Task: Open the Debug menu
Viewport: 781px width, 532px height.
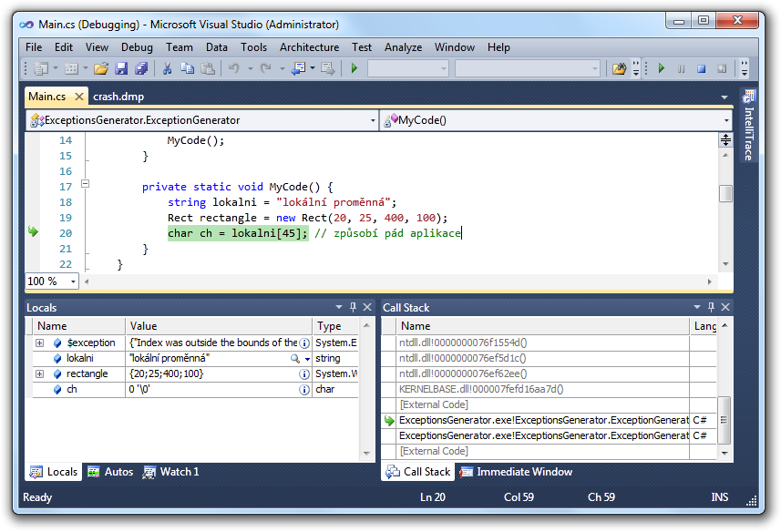Action: click(137, 47)
